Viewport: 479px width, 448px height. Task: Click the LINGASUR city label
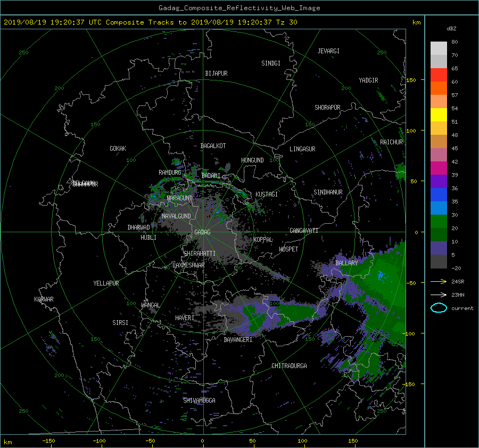point(302,149)
